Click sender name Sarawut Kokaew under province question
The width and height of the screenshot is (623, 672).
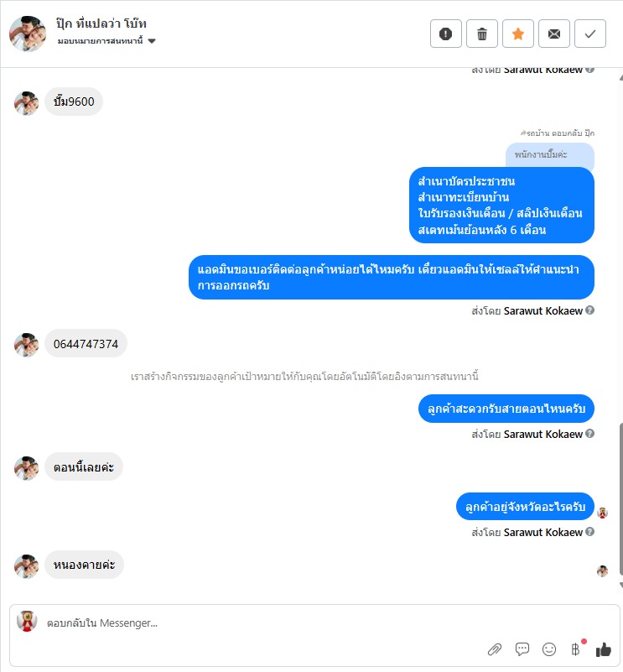[543, 532]
